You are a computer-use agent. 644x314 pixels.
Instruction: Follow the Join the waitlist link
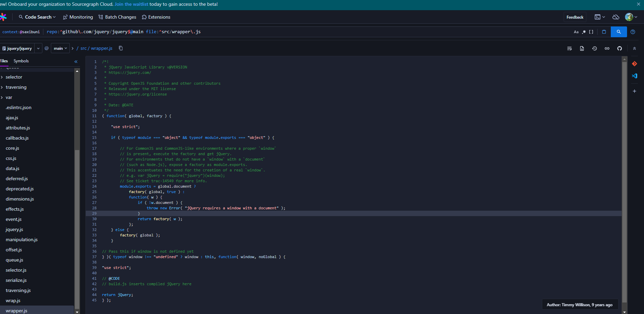pyautogui.click(x=131, y=4)
